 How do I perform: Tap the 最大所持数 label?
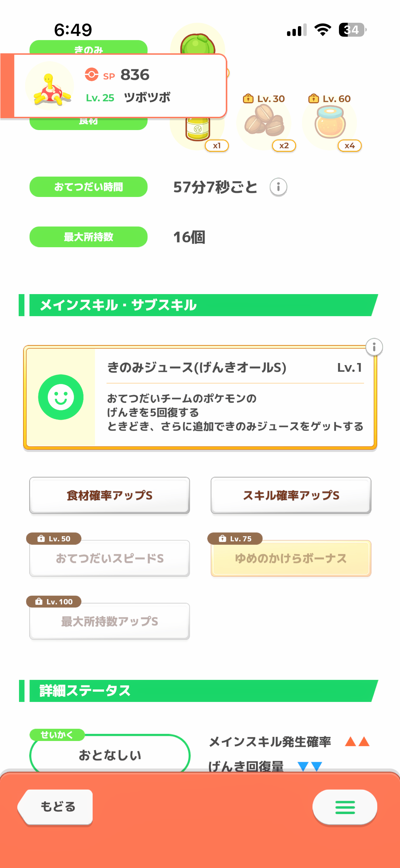(x=88, y=237)
